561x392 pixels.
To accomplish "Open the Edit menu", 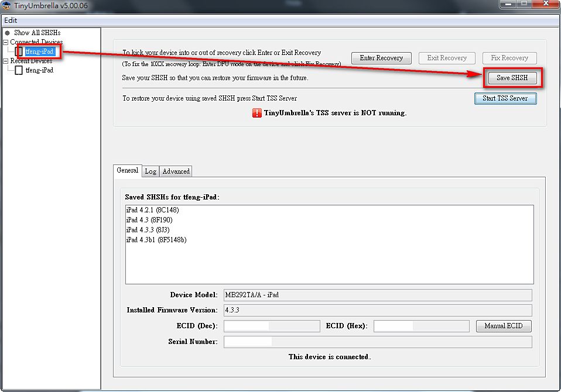I will 11,20.
